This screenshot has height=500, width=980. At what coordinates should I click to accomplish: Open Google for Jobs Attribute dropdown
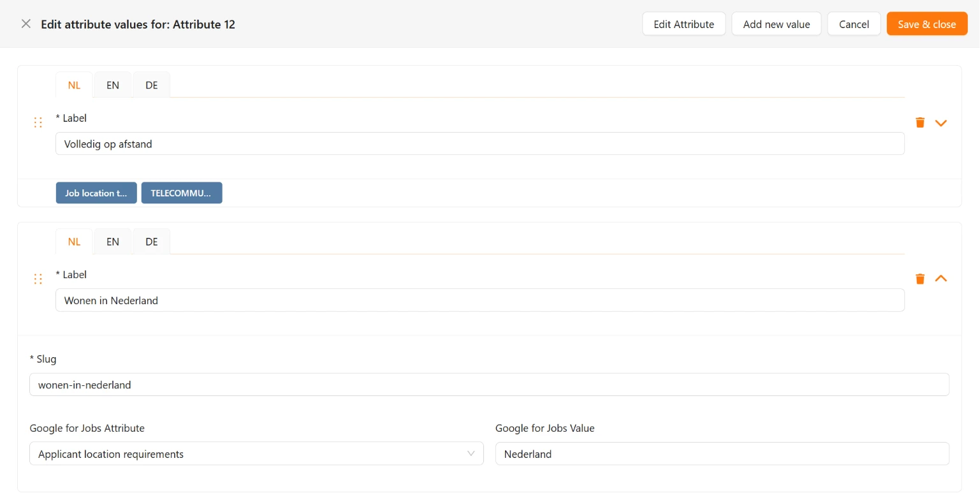click(256, 453)
